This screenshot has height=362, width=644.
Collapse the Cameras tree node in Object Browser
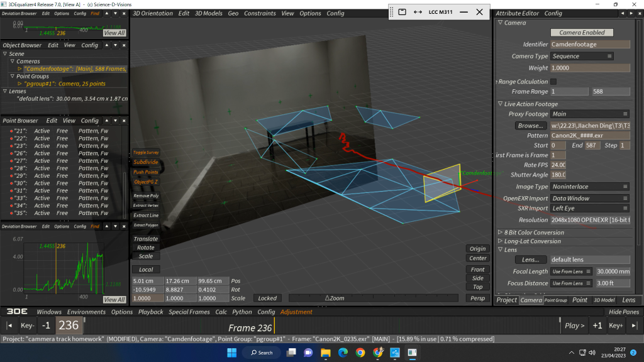click(x=11, y=62)
